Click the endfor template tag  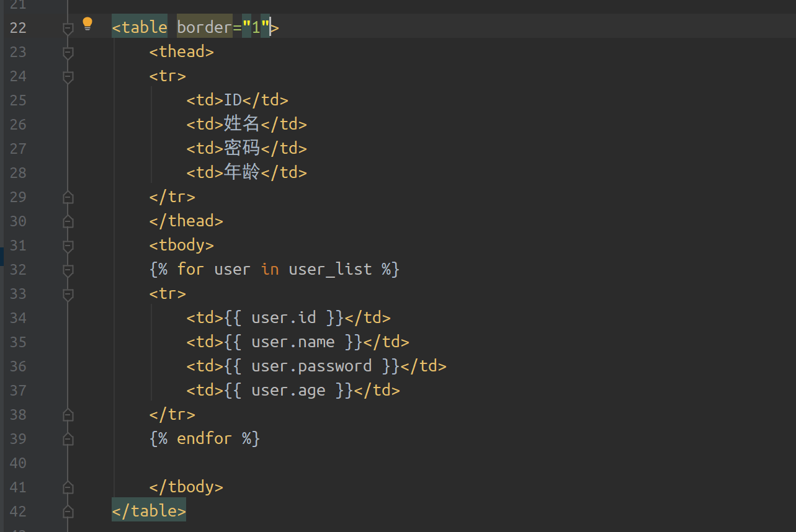[205, 439]
